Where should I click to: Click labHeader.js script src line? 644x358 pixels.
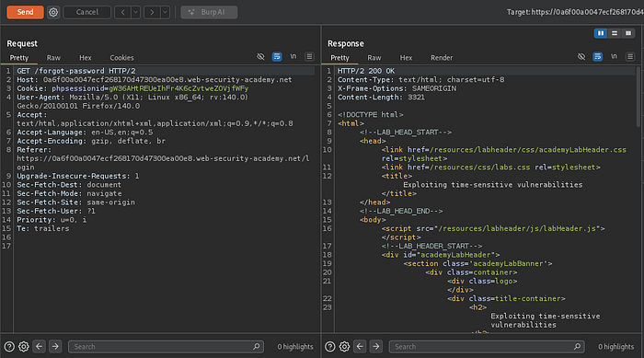pyautogui.click(x=493, y=228)
